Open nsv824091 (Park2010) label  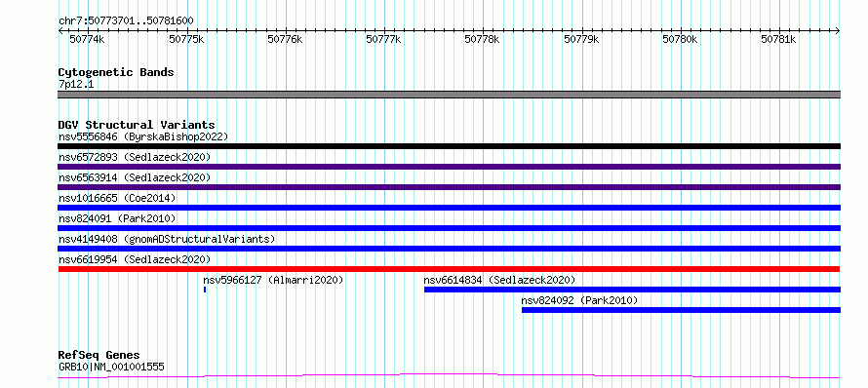coord(117,218)
